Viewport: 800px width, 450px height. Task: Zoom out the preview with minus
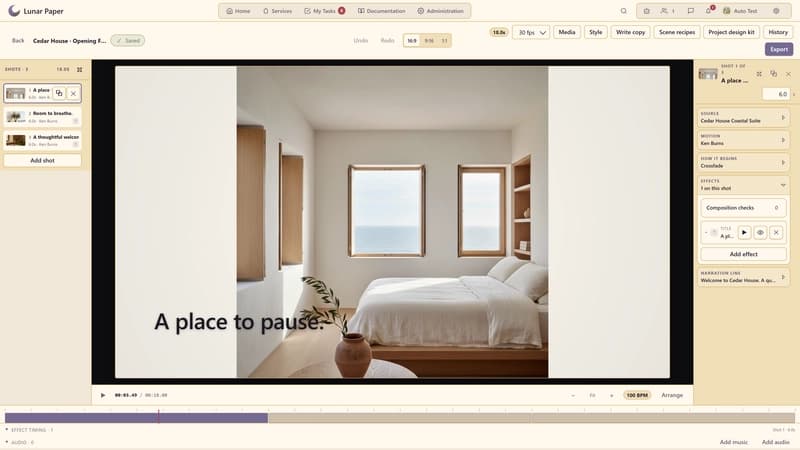[x=573, y=395]
